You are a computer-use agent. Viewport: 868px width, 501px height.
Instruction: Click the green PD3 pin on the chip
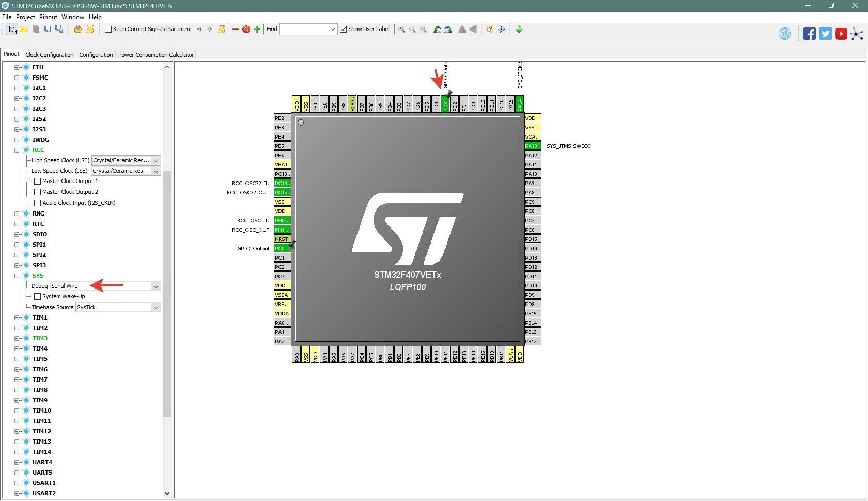pyautogui.click(x=445, y=104)
